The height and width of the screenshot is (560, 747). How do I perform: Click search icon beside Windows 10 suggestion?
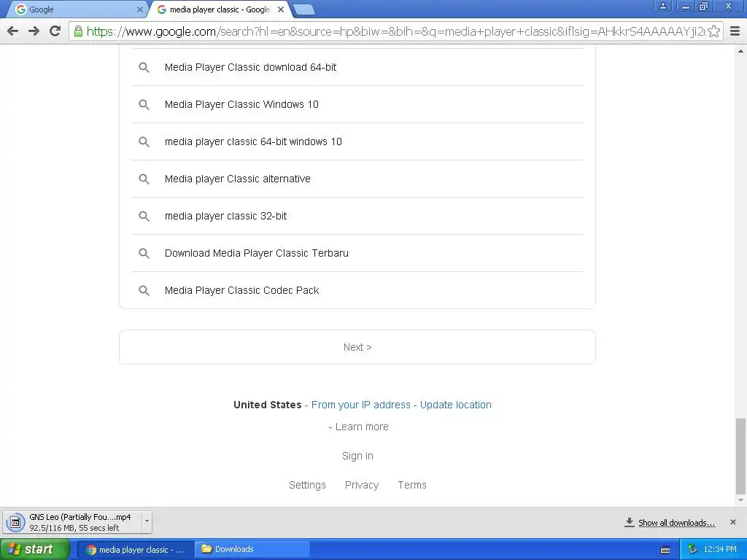coord(144,105)
